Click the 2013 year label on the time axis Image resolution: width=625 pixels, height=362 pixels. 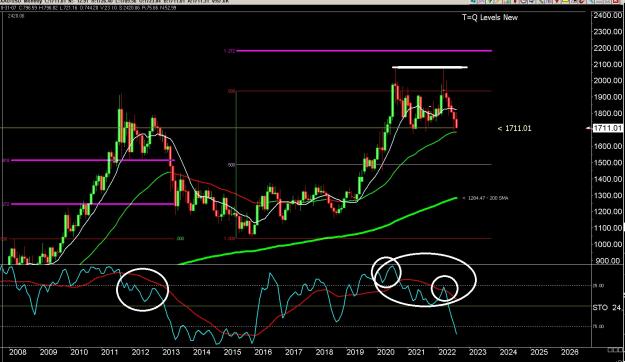(171, 352)
